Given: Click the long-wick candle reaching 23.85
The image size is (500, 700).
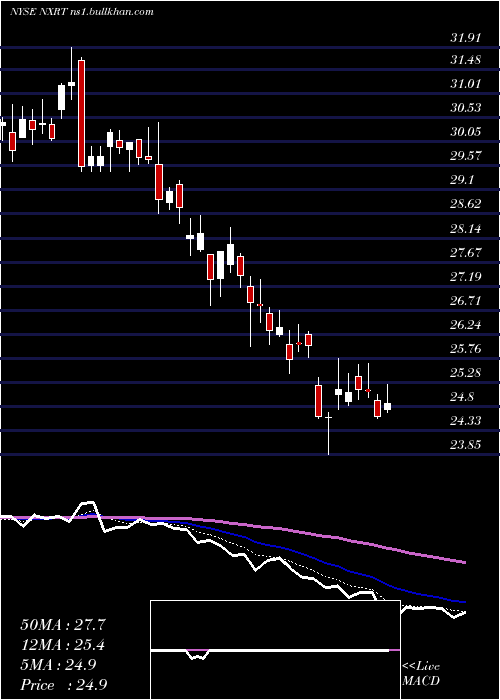Looking at the screenshot, I should click(329, 433).
